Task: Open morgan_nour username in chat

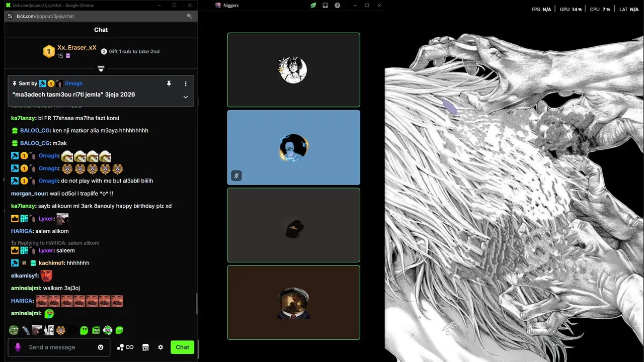Action: pyautogui.click(x=29, y=194)
